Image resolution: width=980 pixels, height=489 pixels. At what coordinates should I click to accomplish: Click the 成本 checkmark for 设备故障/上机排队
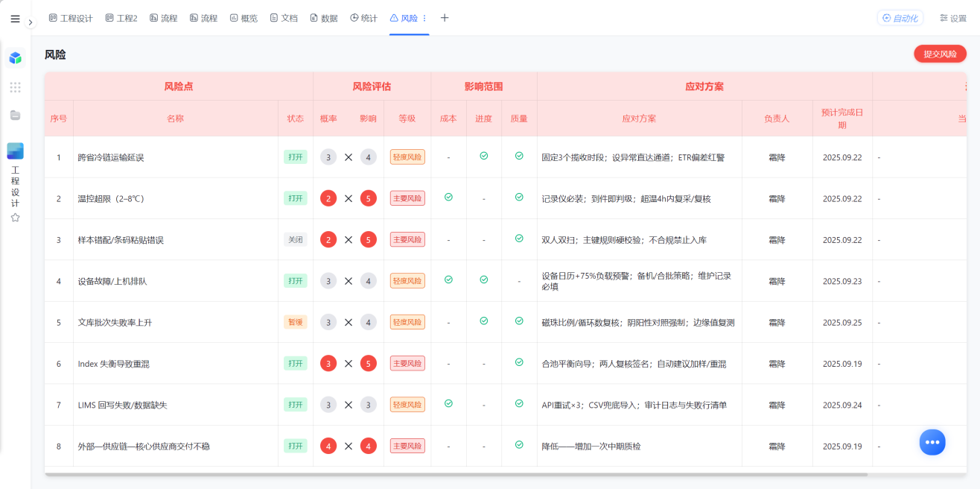point(448,280)
